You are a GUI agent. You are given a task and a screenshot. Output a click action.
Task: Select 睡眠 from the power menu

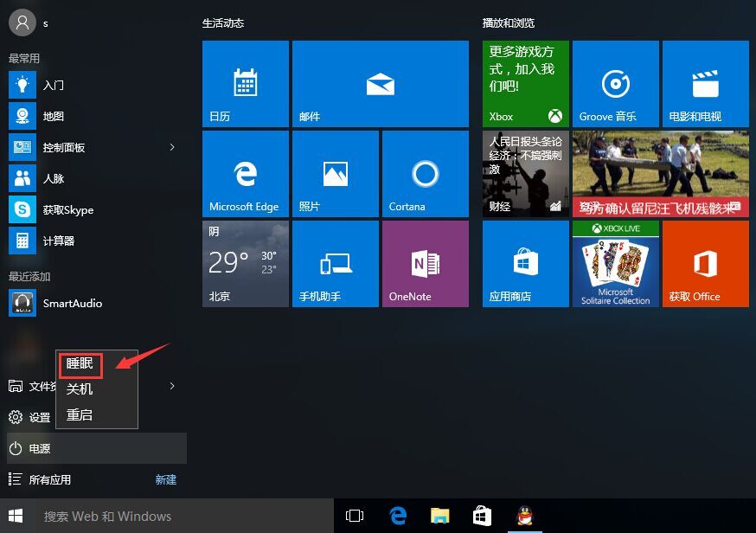79,364
